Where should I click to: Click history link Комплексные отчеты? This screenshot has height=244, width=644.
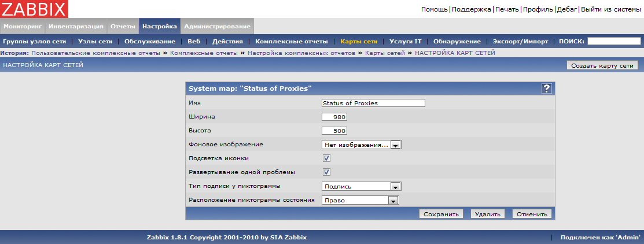pyautogui.click(x=204, y=53)
